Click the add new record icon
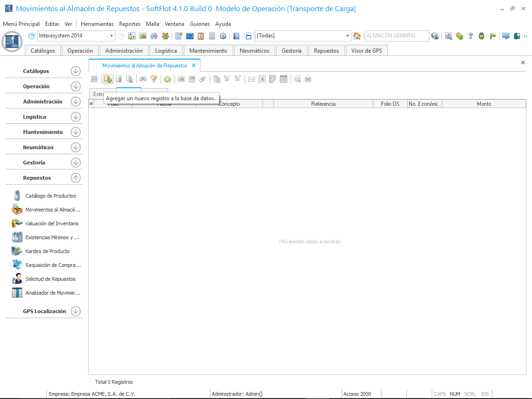This screenshot has height=399, width=532. point(108,79)
